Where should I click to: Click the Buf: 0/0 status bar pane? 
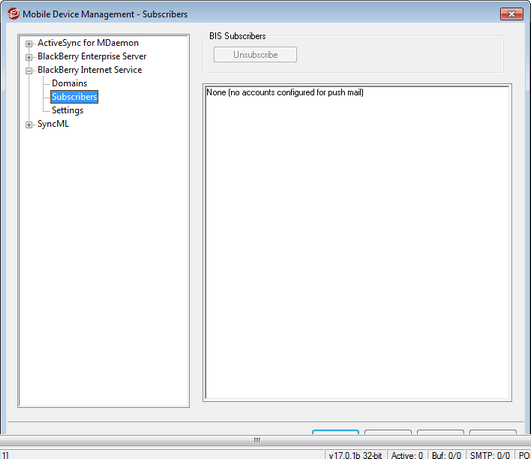click(x=446, y=455)
